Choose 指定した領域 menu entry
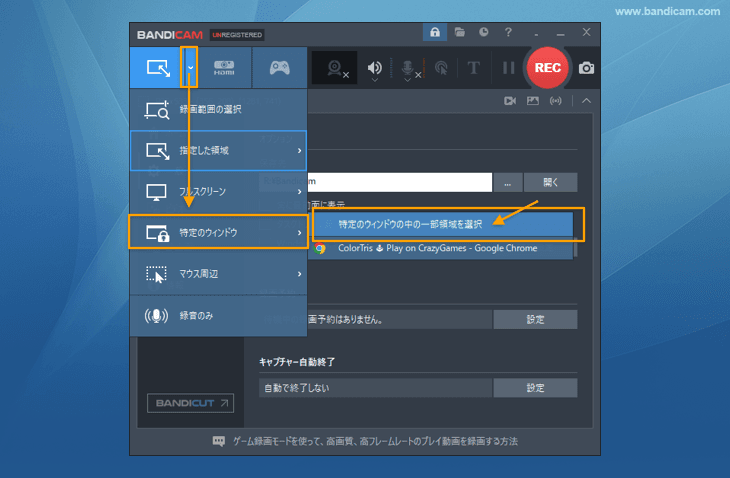 (x=218, y=150)
